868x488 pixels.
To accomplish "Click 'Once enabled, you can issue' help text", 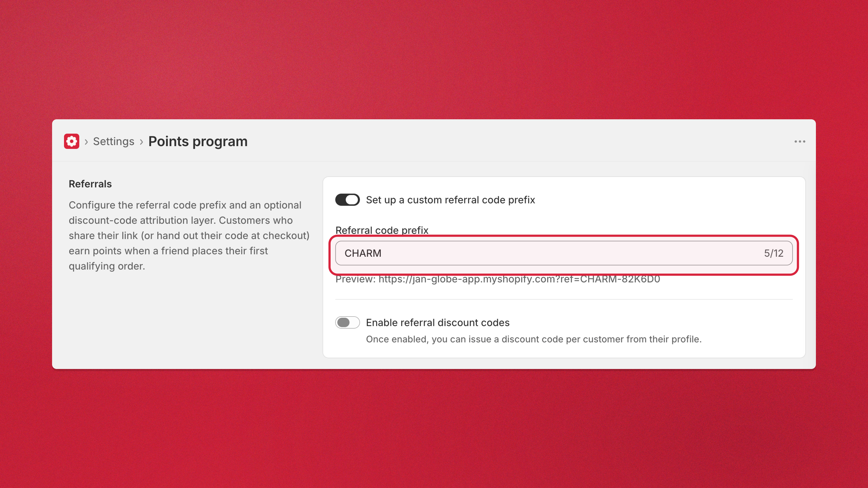I will (x=533, y=339).
